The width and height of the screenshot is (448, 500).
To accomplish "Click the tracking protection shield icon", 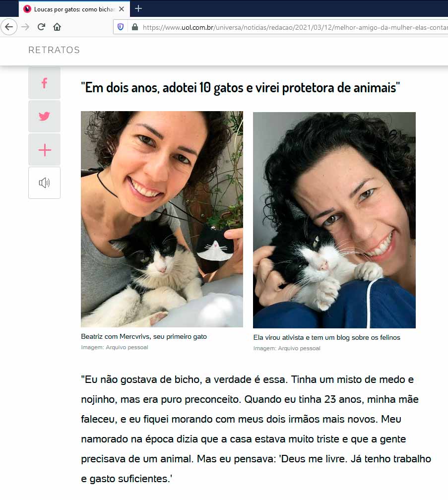I will tap(121, 27).
